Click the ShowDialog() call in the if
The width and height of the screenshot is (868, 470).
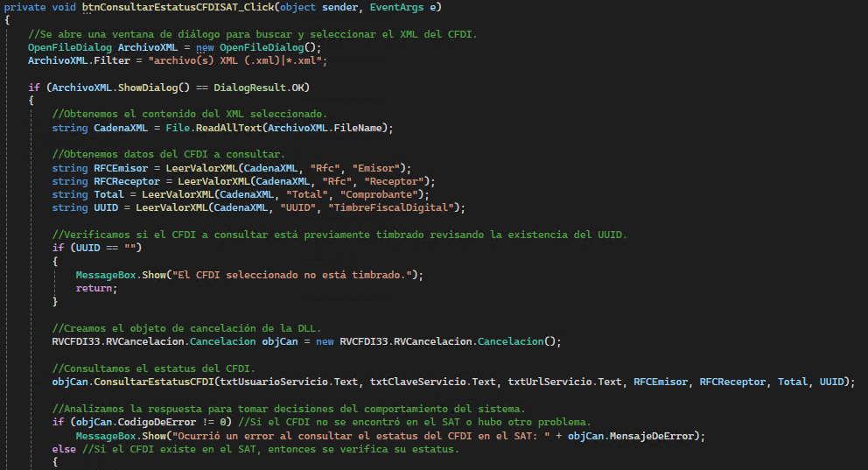click(x=153, y=88)
